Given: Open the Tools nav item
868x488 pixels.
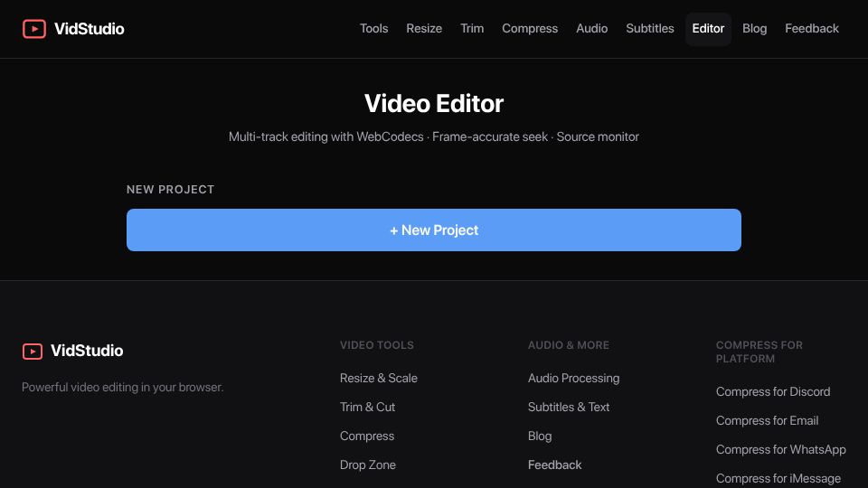Looking at the screenshot, I should pos(373,28).
